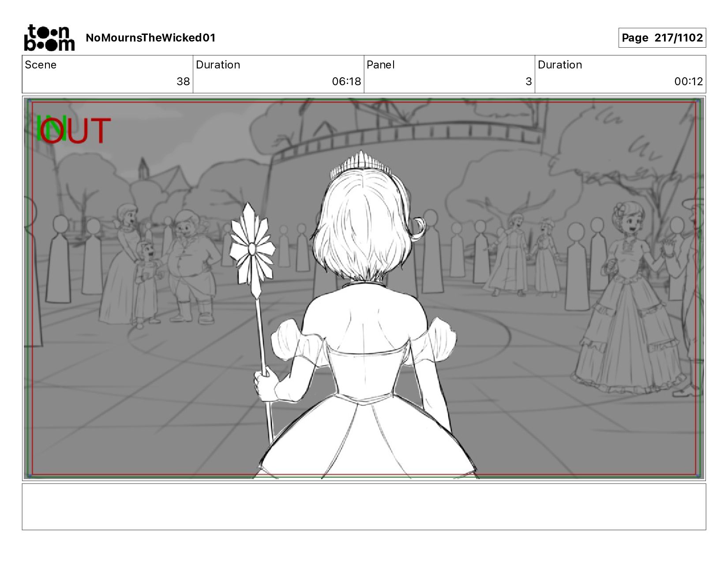Click the Toon Boom logo
The width and height of the screenshot is (728, 563).
click(49, 38)
